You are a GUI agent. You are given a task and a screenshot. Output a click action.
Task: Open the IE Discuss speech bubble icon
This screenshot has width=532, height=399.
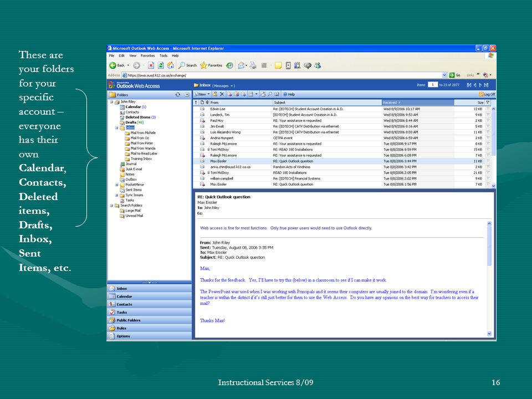click(308, 65)
